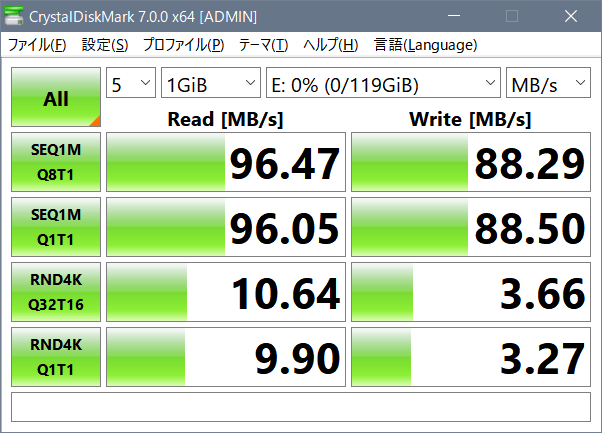This screenshot has width=602, height=433.
Task: Expand the test count dropdown showing 5
Action: tap(131, 83)
